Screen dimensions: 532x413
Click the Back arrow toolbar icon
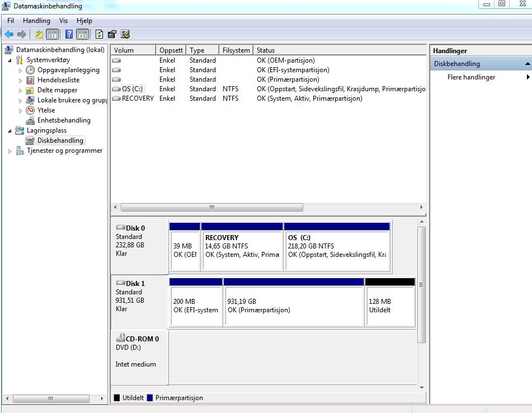click(x=9, y=34)
